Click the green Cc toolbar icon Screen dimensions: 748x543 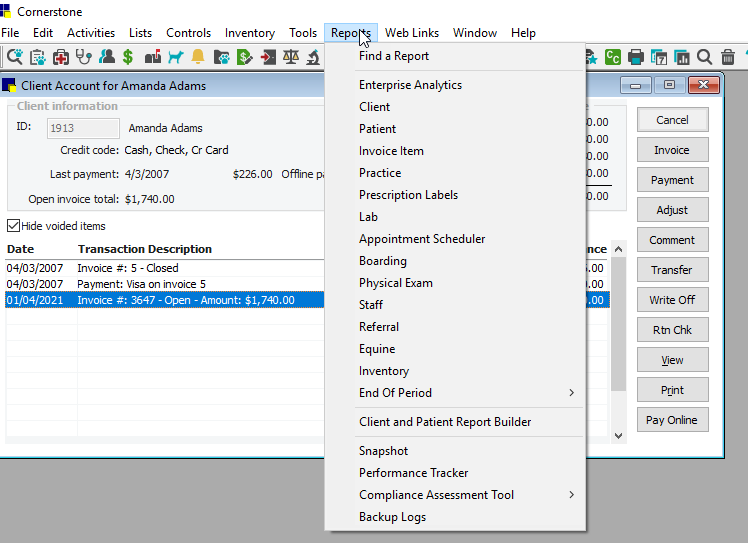point(612,57)
